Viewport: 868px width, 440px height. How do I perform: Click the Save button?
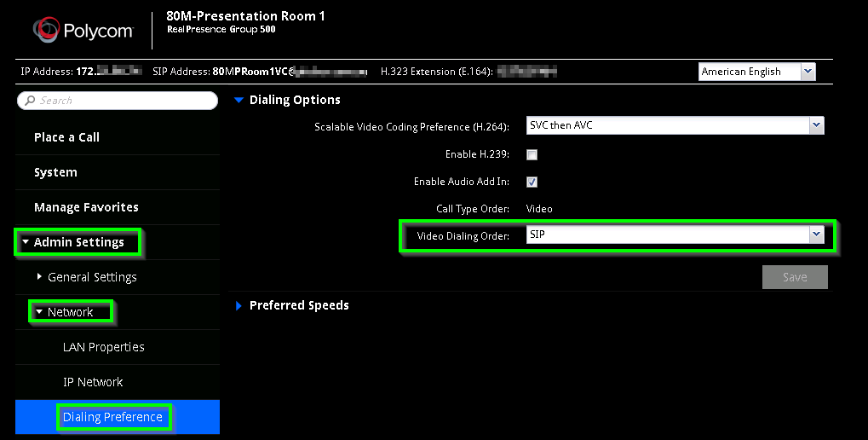pyautogui.click(x=795, y=277)
